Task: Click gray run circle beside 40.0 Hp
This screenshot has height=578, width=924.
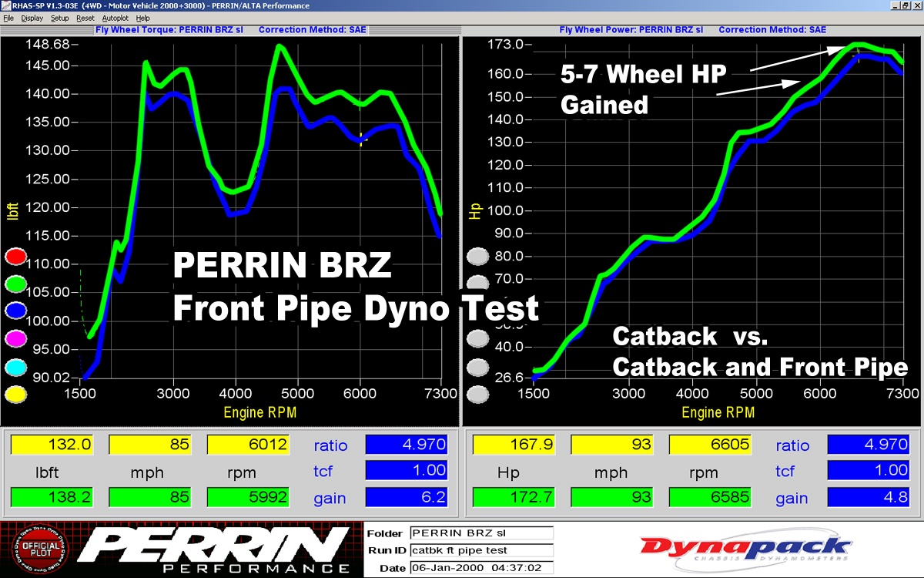Action: [478, 338]
